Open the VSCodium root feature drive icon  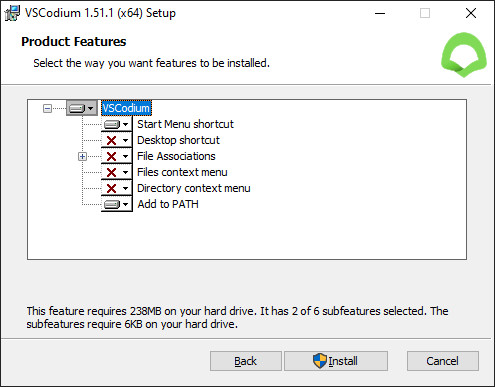tap(77, 109)
